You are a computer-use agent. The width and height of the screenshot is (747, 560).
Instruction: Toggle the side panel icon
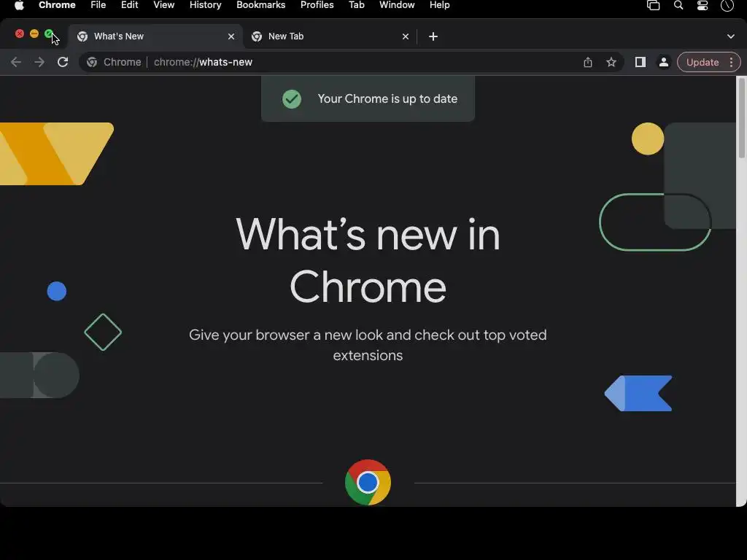tap(640, 62)
